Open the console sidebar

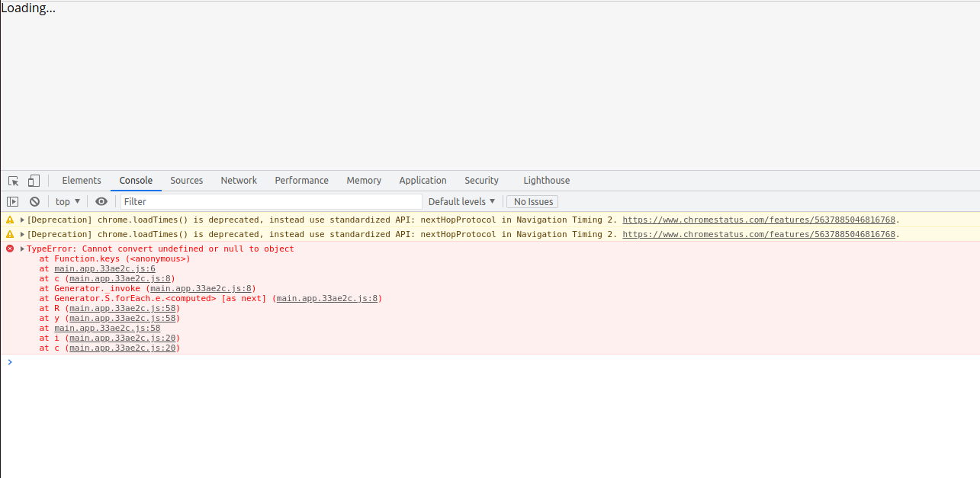click(x=13, y=201)
